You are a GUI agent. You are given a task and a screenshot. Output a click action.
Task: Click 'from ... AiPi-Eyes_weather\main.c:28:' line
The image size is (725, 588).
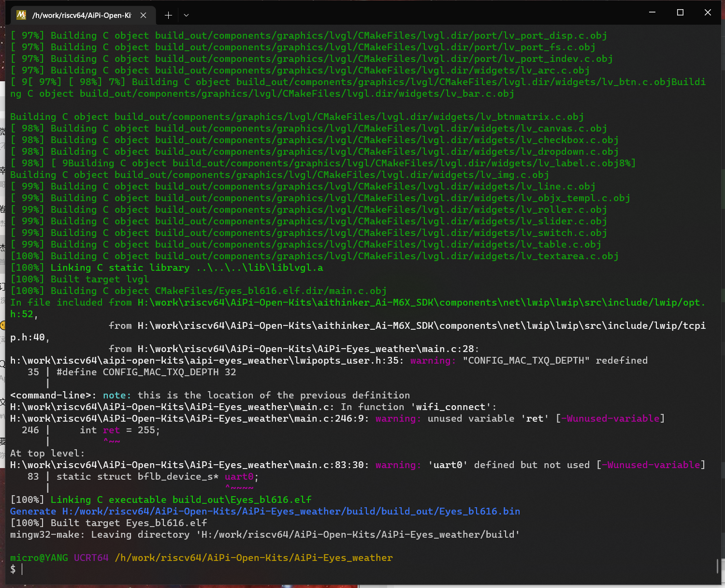(294, 349)
